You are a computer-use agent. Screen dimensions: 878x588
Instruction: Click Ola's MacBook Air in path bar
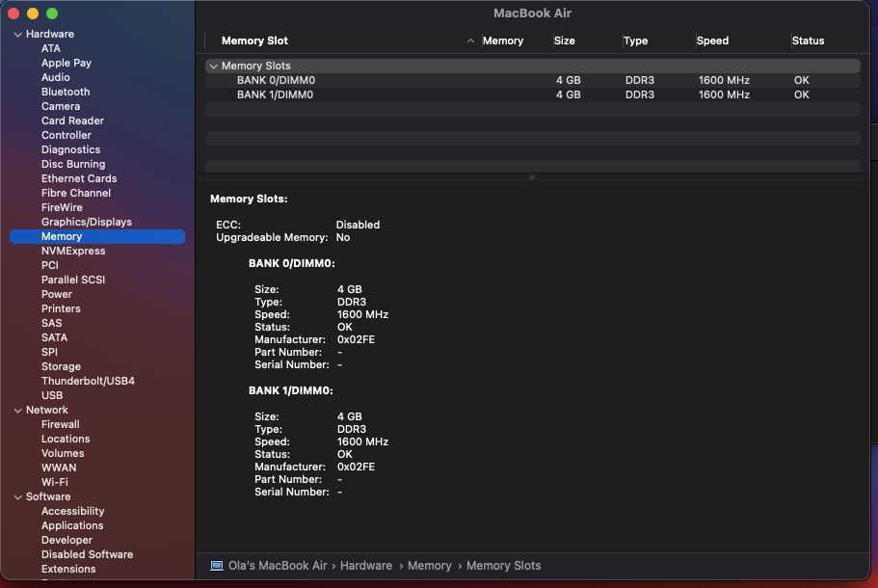click(x=278, y=566)
